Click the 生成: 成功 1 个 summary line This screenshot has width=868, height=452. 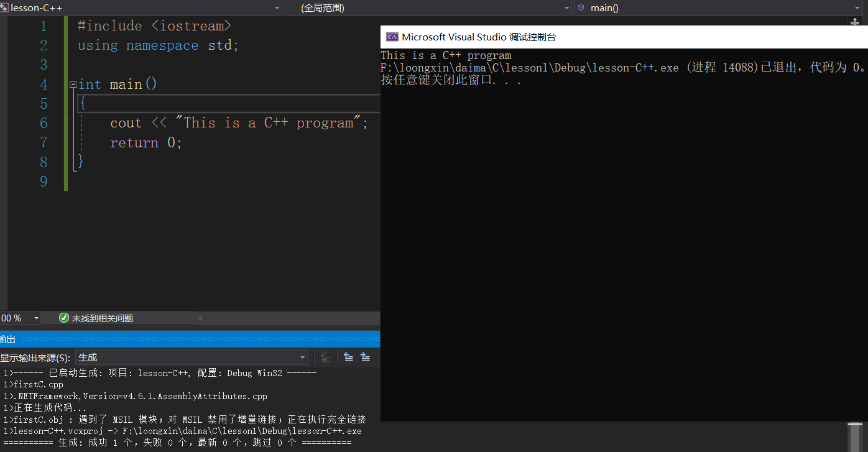click(x=177, y=443)
